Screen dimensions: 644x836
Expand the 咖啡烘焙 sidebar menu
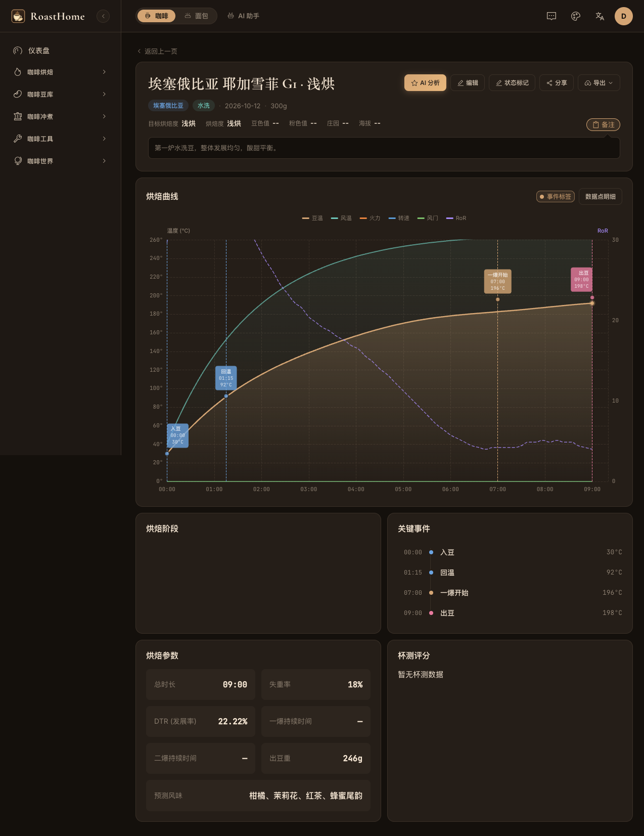(x=61, y=72)
